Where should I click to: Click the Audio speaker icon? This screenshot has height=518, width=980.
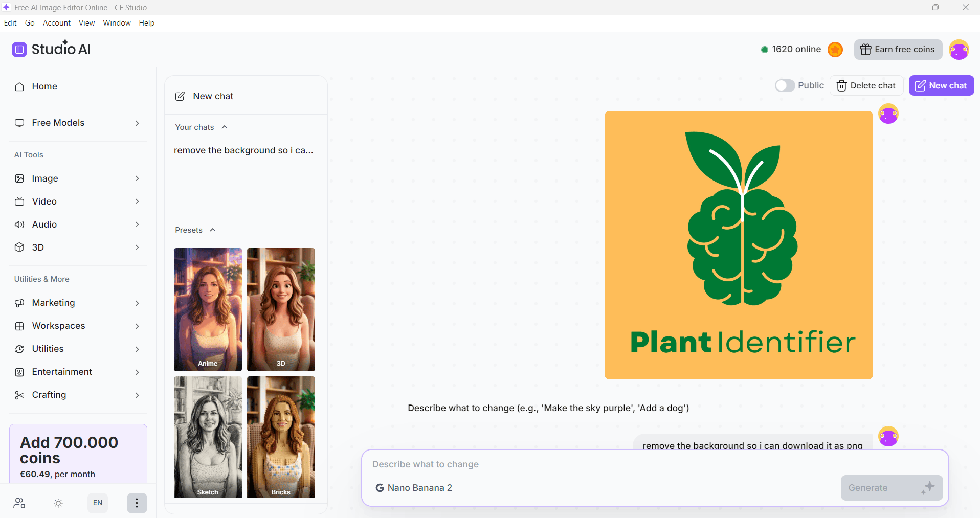(19, 224)
